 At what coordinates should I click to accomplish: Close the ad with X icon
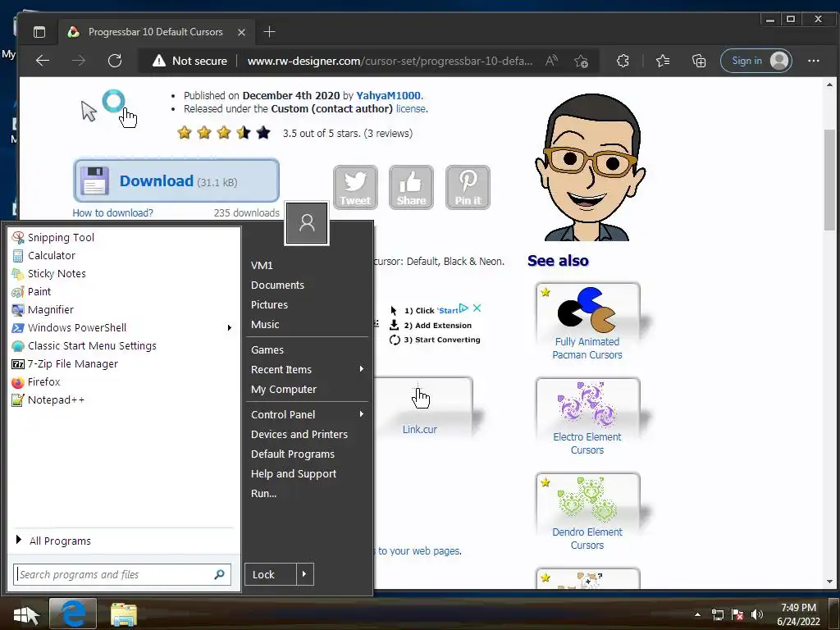pyautogui.click(x=477, y=308)
